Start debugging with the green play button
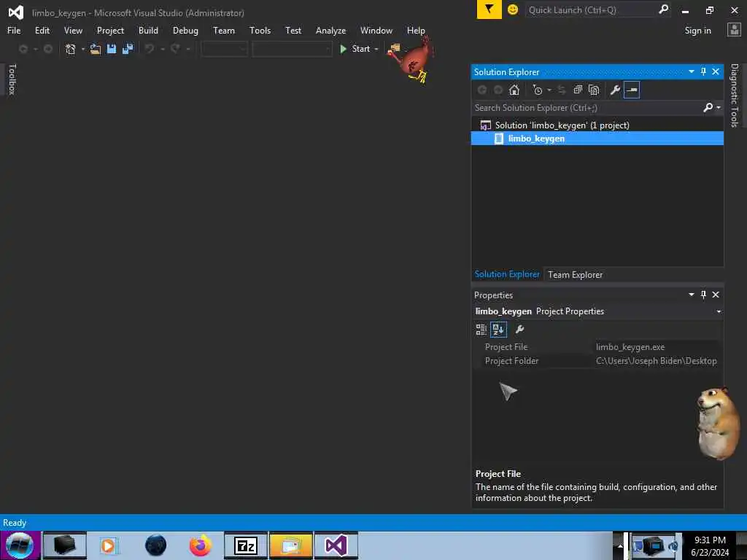The image size is (747, 560). (x=343, y=49)
